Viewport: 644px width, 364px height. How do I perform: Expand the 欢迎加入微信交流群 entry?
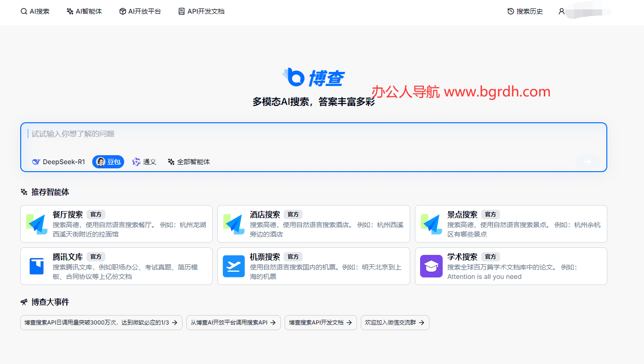coord(395,323)
